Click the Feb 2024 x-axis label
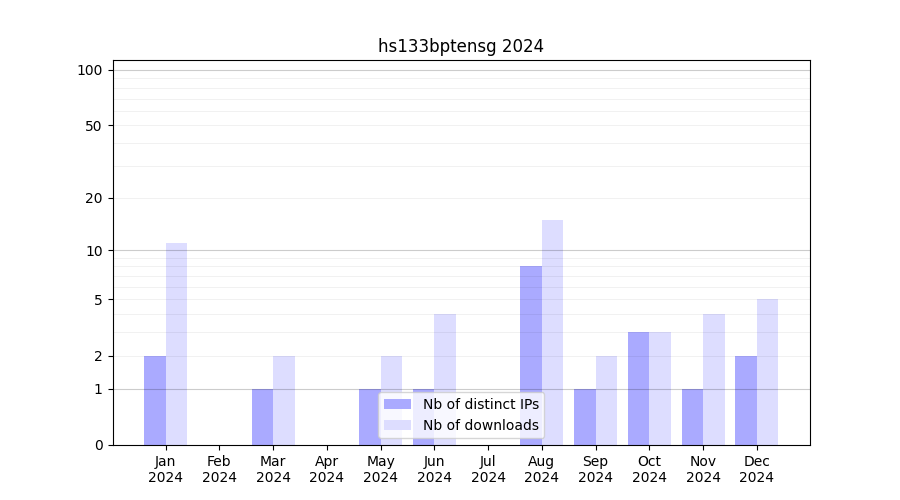900x500 pixels. [219, 469]
